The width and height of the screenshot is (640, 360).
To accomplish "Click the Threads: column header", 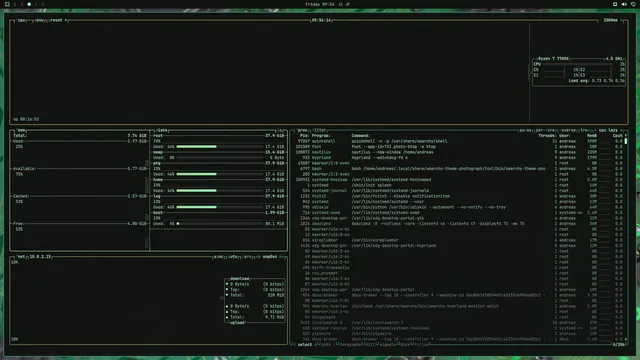I will tap(547, 136).
